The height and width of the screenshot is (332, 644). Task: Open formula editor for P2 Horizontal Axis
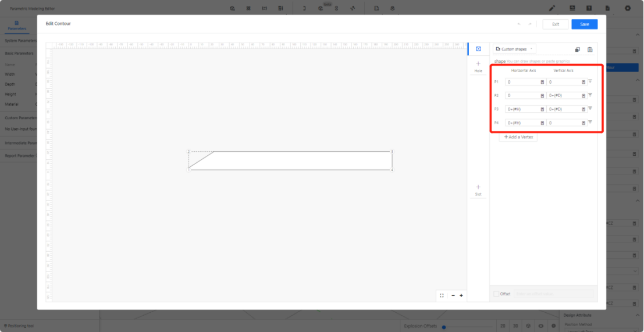pos(542,95)
